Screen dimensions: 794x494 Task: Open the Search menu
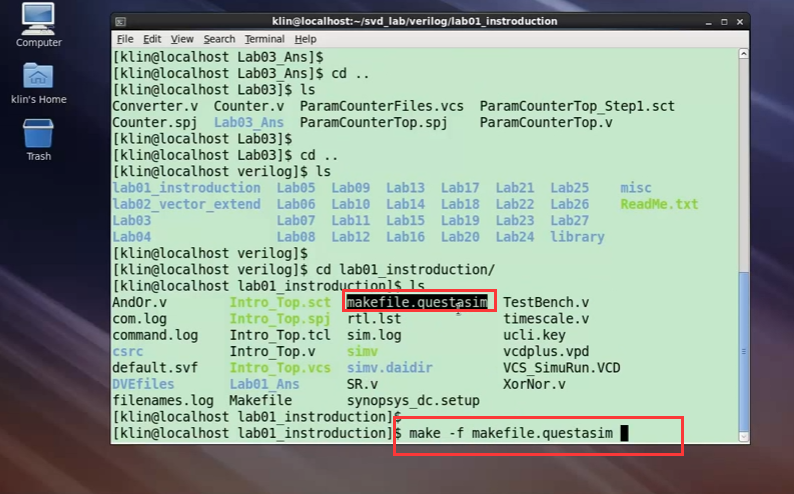click(219, 39)
